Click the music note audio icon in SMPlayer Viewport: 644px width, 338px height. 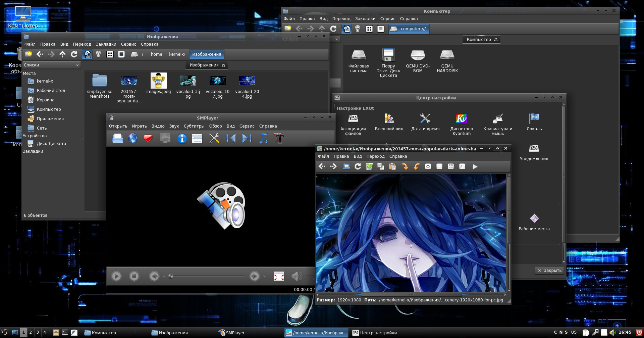(x=264, y=138)
